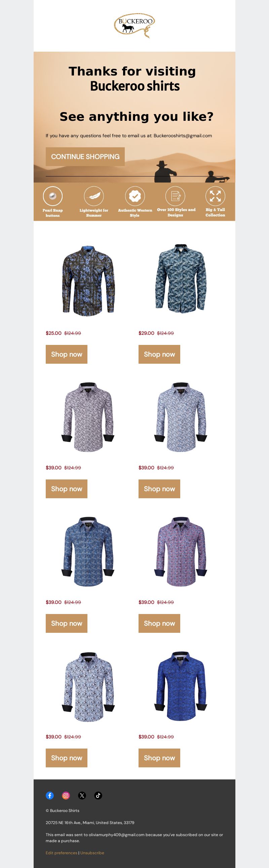Open the X (Twitter) social icon
The height and width of the screenshot is (868, 269).
(82, 795)
